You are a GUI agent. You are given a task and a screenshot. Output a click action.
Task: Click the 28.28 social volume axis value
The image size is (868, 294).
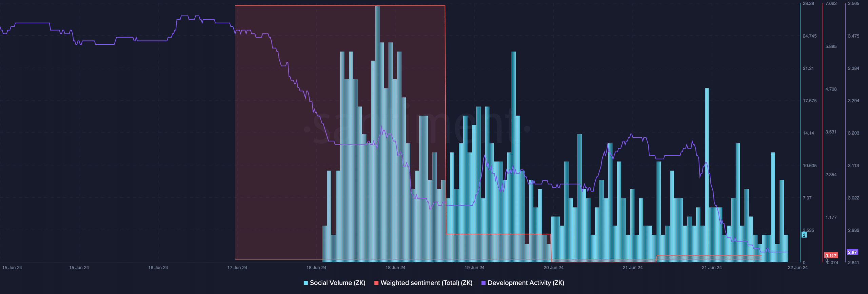coord(808,3)
